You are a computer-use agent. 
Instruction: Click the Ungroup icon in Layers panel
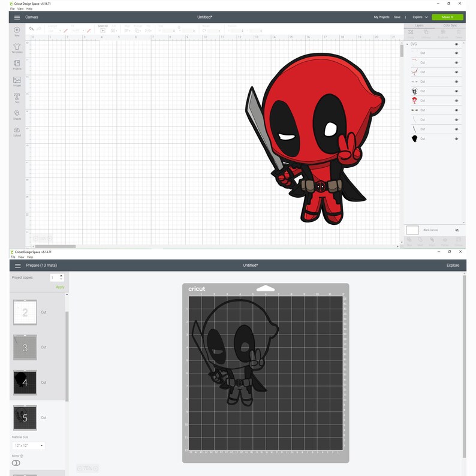click(426, 32)
